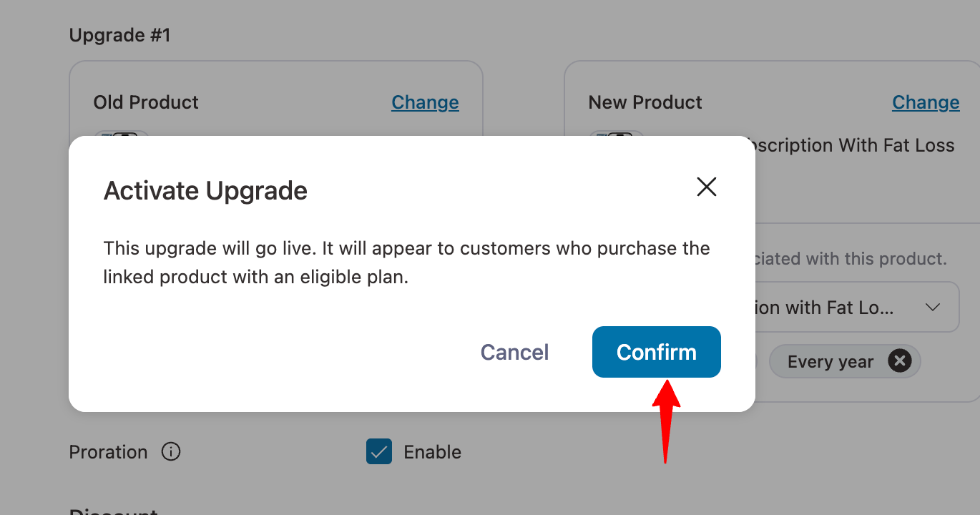Click the info tooltip next to Proration

point(171,451)
